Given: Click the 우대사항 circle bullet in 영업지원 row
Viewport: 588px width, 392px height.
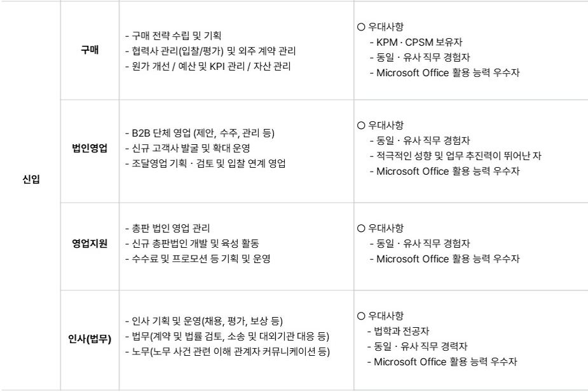Looking at the screenshot, I should pyautogui.click(x=361, y=228).
